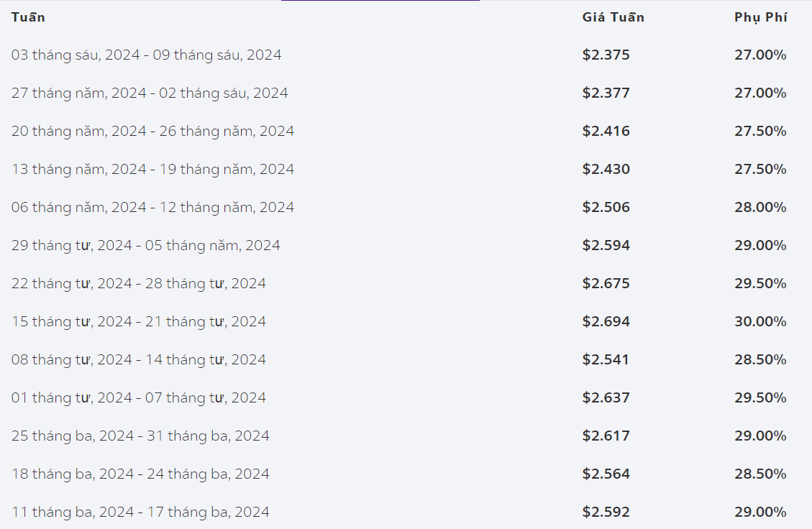Select the 15 tháng tư - 21 tháng tư row
The height and width of the screenshot is (529, 812).
click(406, 321)
